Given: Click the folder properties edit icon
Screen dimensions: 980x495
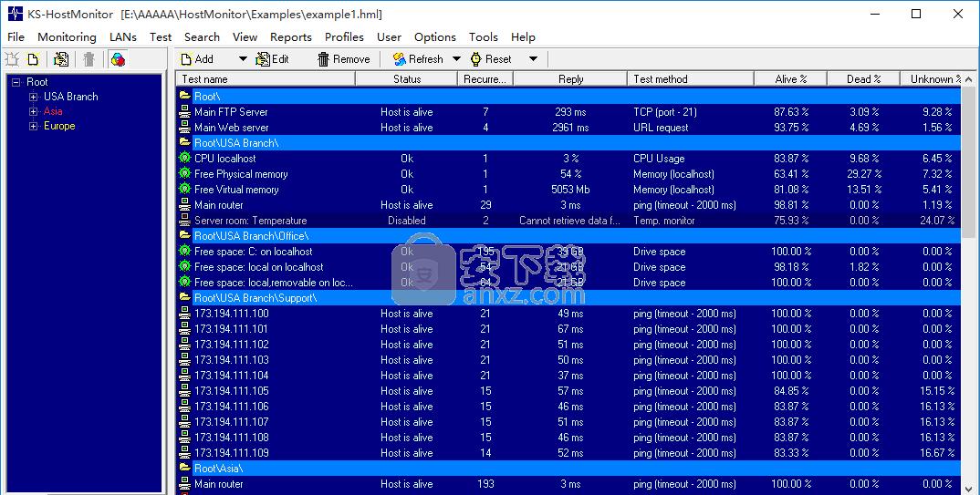Looking at the screenshot, I should (x=61, y=59).
